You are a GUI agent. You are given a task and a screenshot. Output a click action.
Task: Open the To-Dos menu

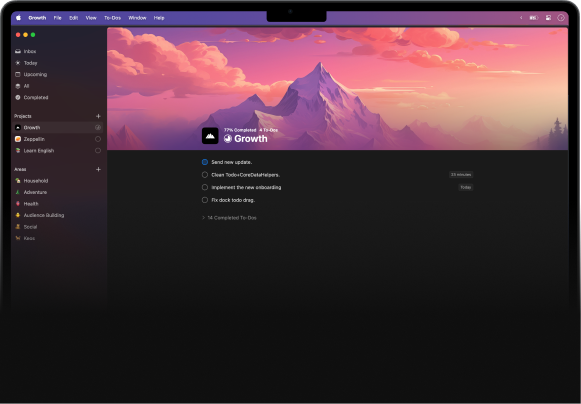[x=112, y=17]
